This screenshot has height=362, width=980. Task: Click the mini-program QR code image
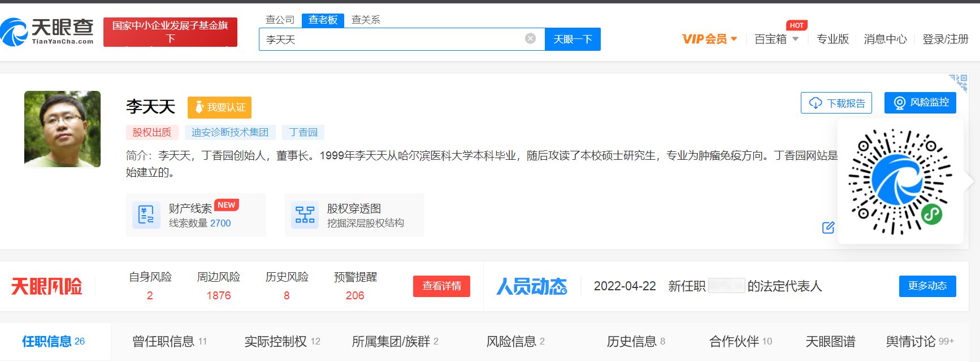point(900,182)
